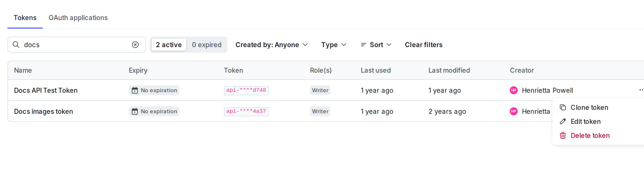Open the Sort dropdown
Screen dimensions: 644x179
pos(376,45)
